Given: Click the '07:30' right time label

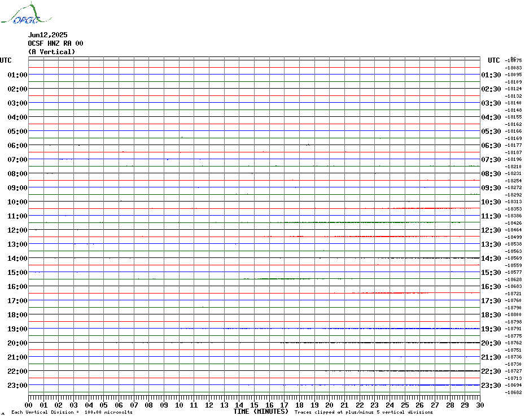Looking at the screenshot, I should coord(491,159).
